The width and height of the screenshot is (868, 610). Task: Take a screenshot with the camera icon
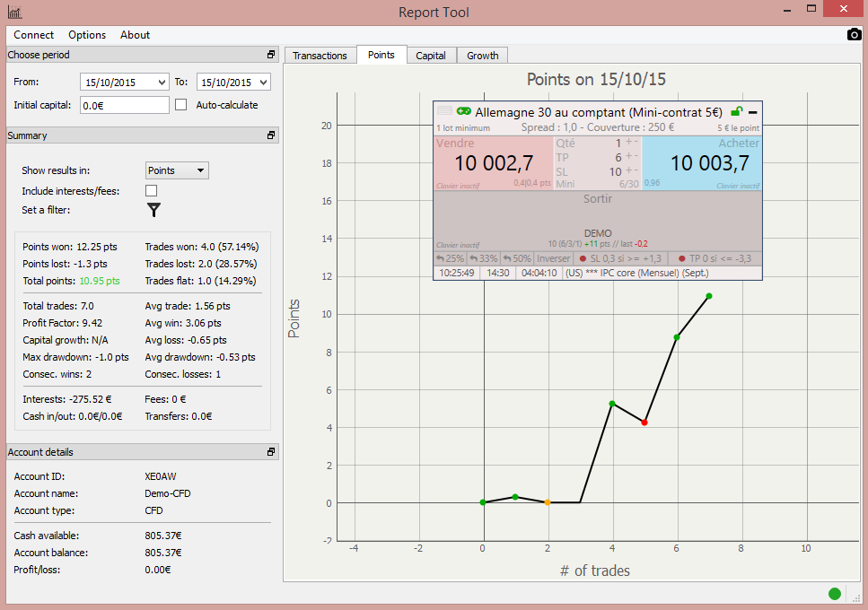tap(855, 35)
